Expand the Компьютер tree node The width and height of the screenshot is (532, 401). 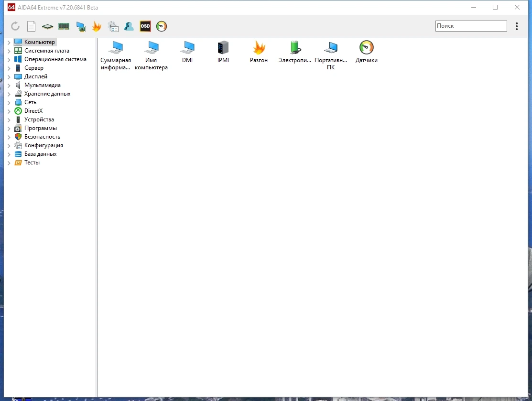[9, 43]
